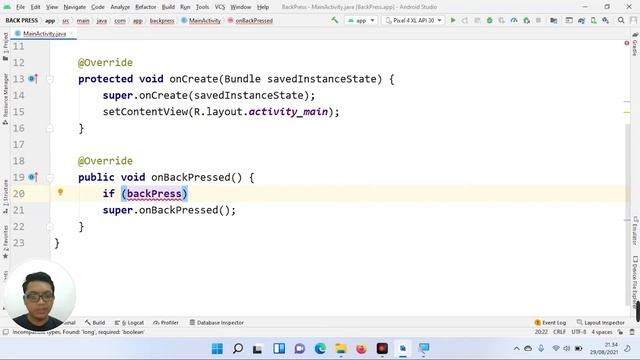Click the lightbulb quick-fix icon on line 20
This screenshot has height=360, width=640.
[x=60, y=192]
